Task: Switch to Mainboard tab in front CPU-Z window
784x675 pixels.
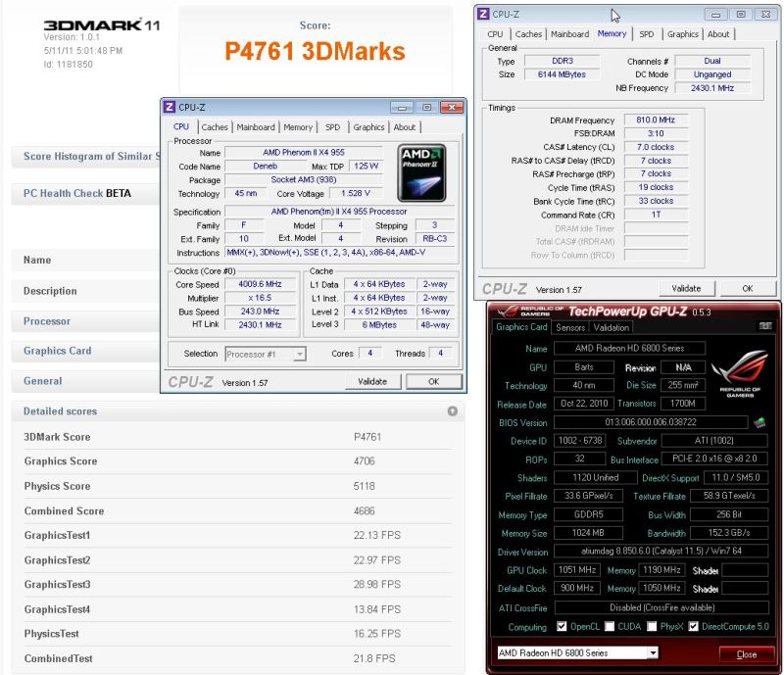Action: [x=256, y=127]
